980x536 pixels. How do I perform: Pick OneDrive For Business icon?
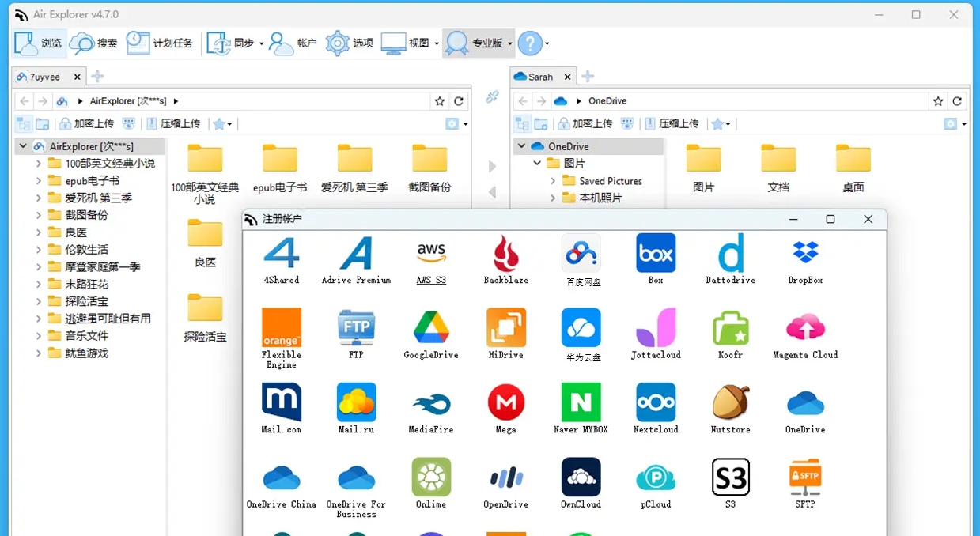coord(356,477)
